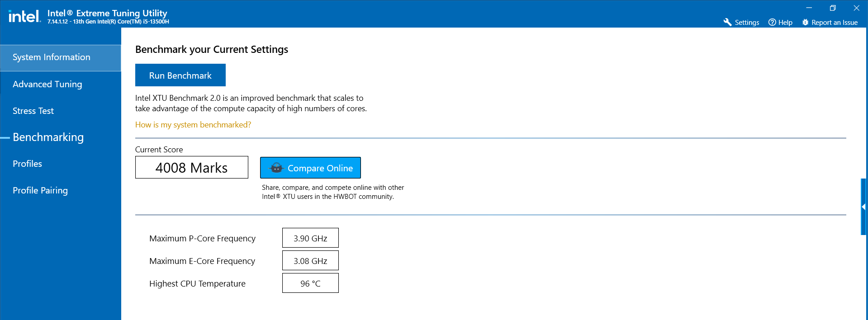Click the XTU Benchmark 2.0 description text

click(251, 103)
